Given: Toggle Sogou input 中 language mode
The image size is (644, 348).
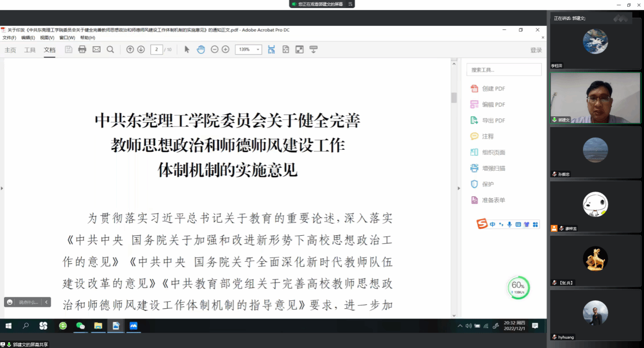Looking at the screenshot, I should pos(492,224).
